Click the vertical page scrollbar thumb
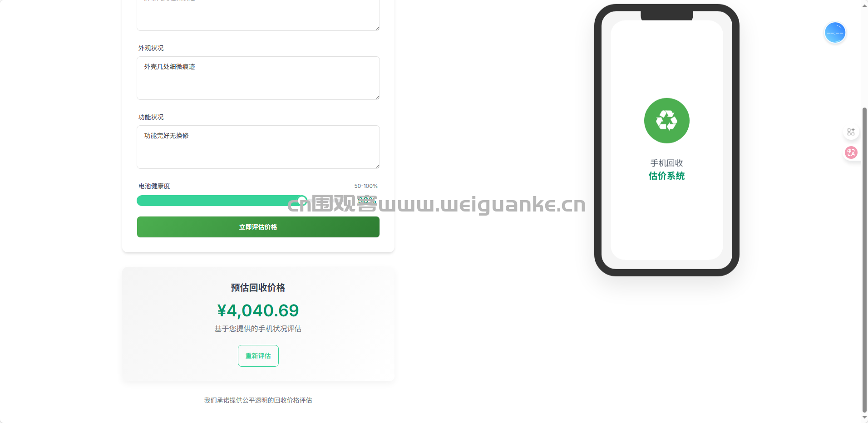Screen dimensions: 868x423 pos(864,260)
